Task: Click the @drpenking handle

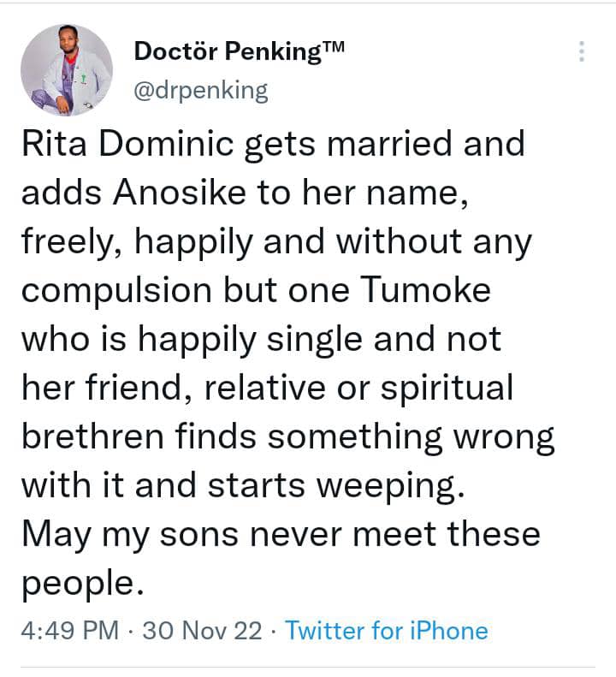Action: tap(200, 90)
